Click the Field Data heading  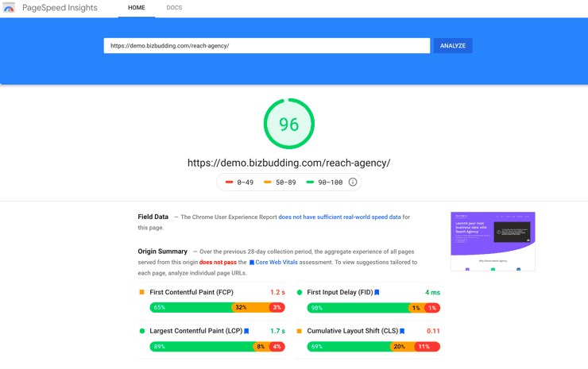[x=153, y=217]
